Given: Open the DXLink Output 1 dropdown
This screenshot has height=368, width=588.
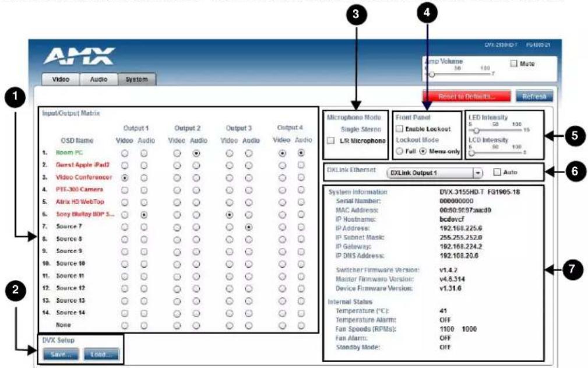Looking at the screenshot, I should [x=435, y=173].
